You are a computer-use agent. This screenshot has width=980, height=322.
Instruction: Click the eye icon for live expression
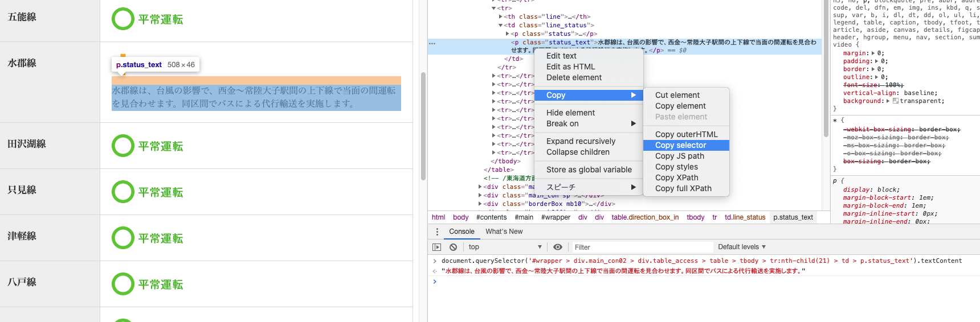(x=558, y=247)
